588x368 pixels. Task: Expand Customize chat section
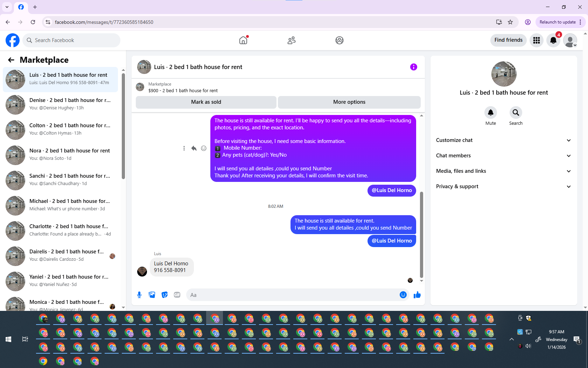coord(504,140)
